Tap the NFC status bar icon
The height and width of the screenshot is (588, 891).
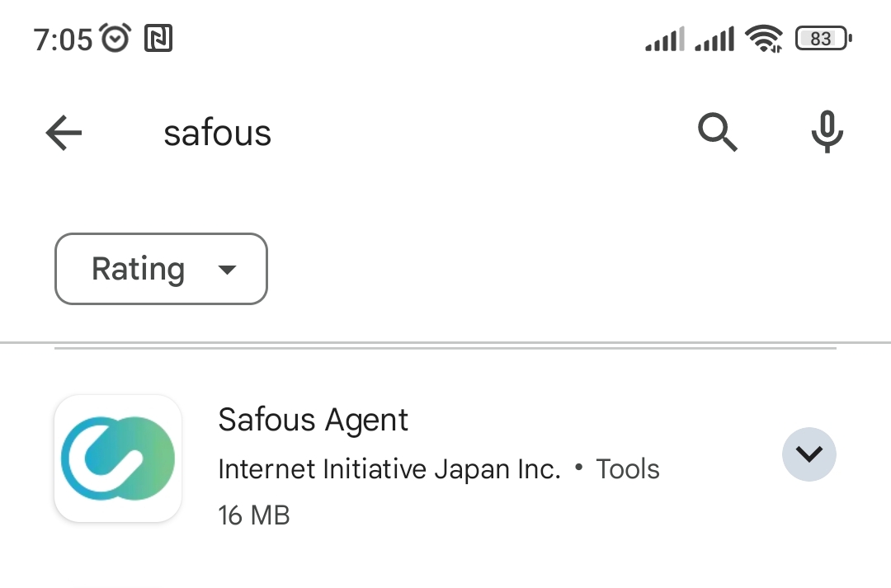point(158,38)
